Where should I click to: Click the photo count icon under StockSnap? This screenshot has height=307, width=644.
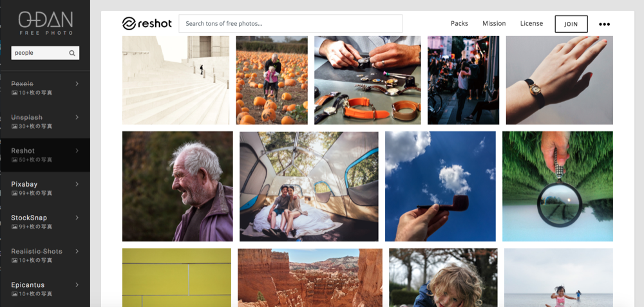14,227
